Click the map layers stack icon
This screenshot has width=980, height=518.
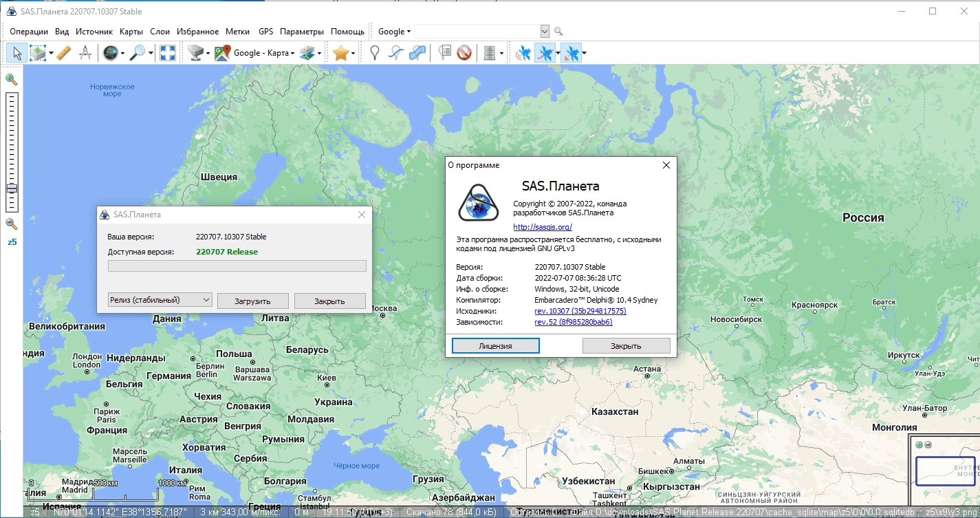[x=307, y=53]
